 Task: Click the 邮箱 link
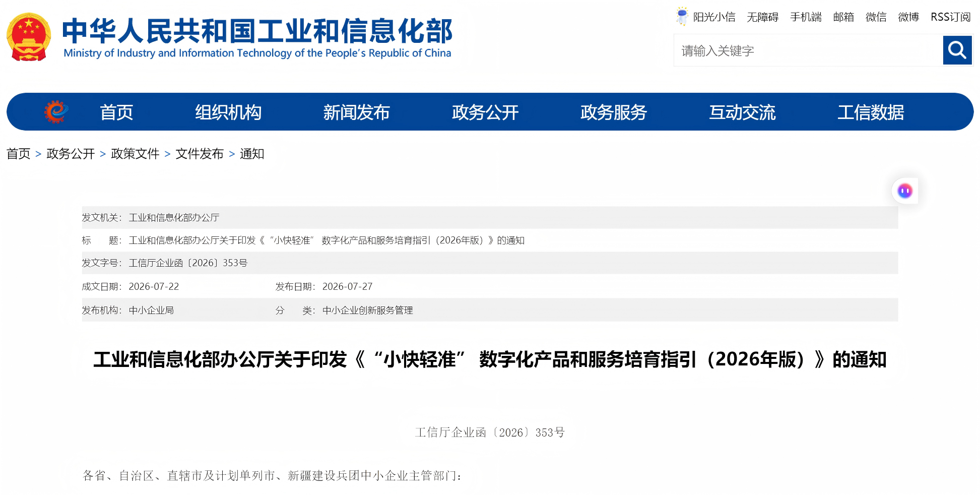click(843, 17)
